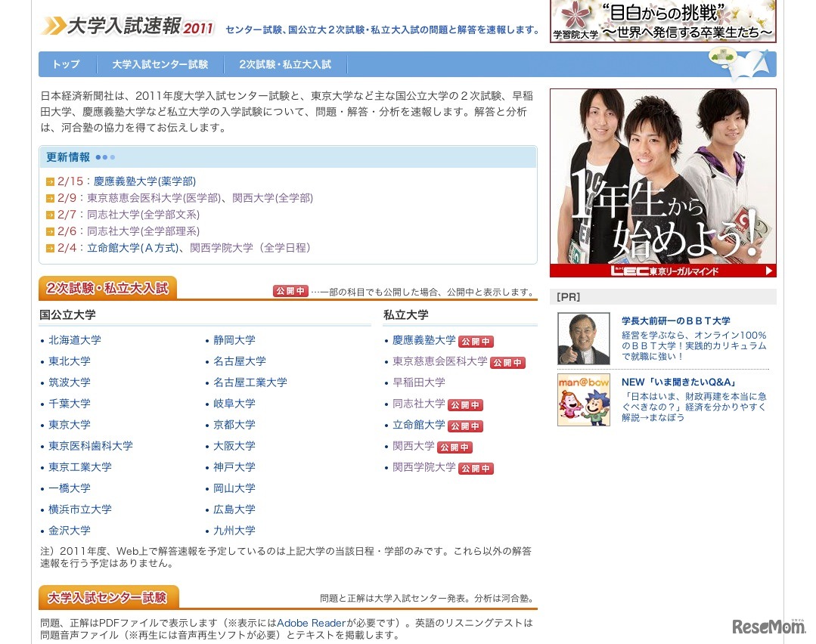The width and height of the screenshot is (816, 644).
Task: Open the 東京大学 link
Action: coord(70,425)
